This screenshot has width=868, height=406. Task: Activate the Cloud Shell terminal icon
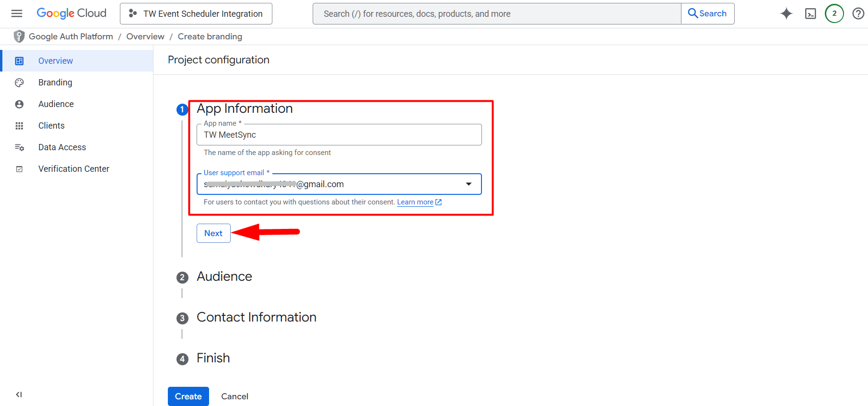pyautogui.click(x=810, y=13)
